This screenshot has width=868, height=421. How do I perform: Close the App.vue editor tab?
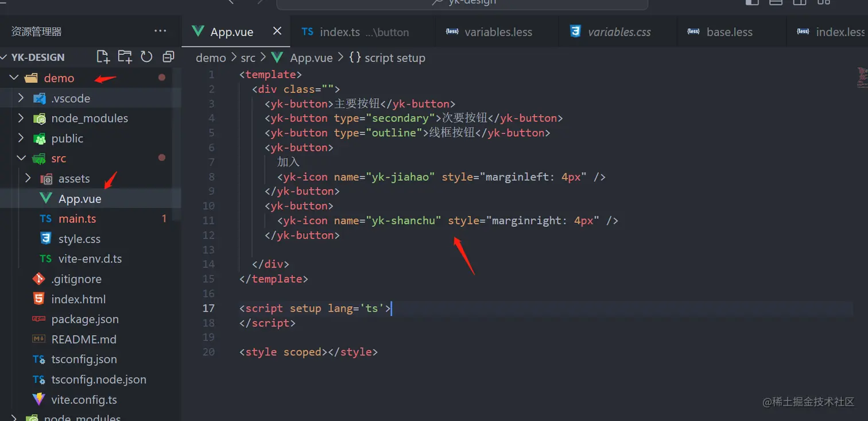coord(277,31)
